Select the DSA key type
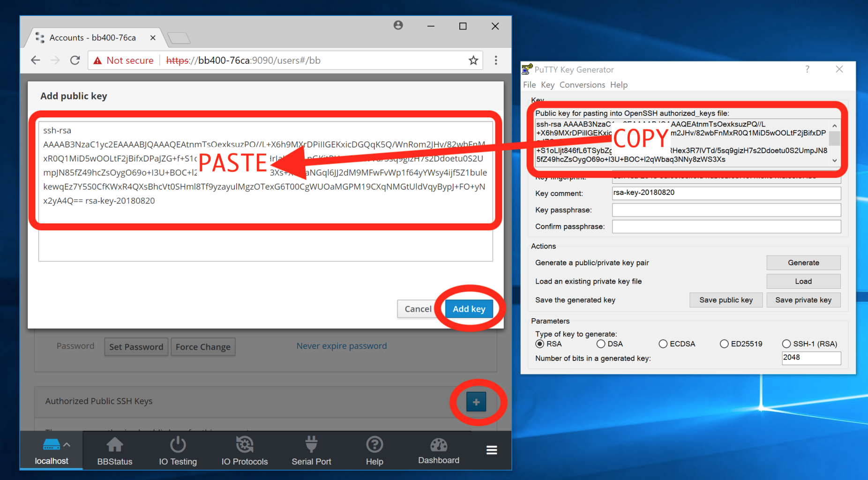The image size is (868, 480). [x=601, y=344]
